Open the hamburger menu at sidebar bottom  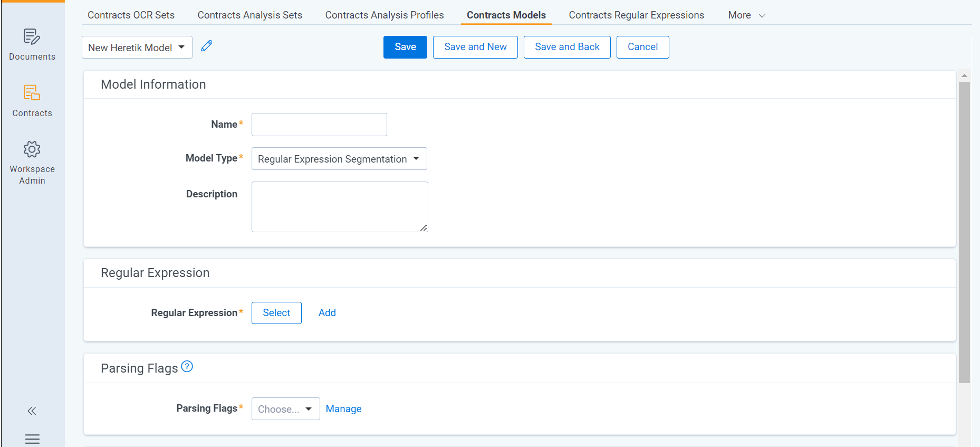click(32, 439)
